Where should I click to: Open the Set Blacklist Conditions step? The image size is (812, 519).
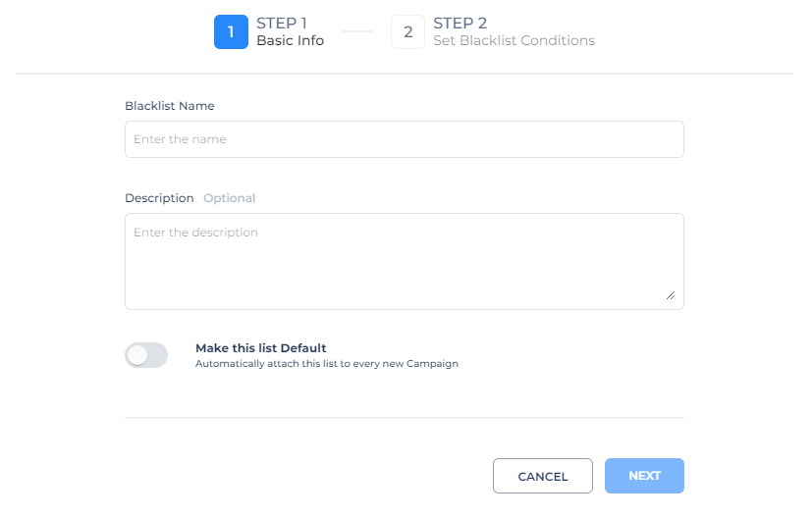coord(514,41)
